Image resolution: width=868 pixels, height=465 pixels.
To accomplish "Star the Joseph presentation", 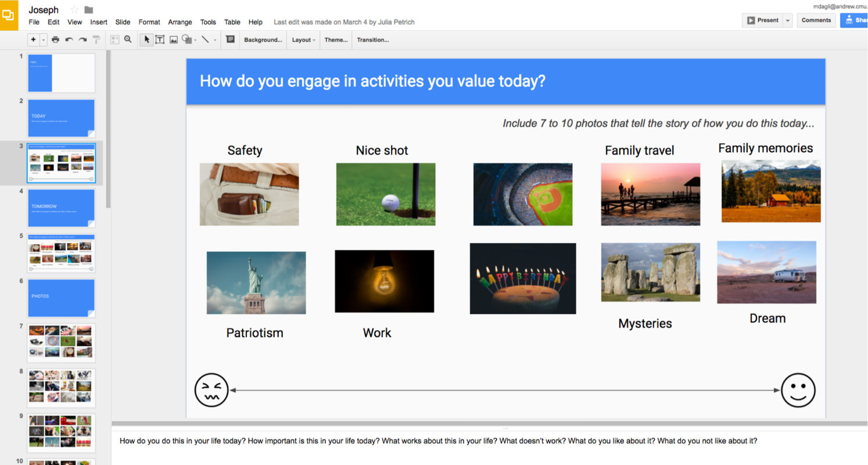I will (74, 10).
